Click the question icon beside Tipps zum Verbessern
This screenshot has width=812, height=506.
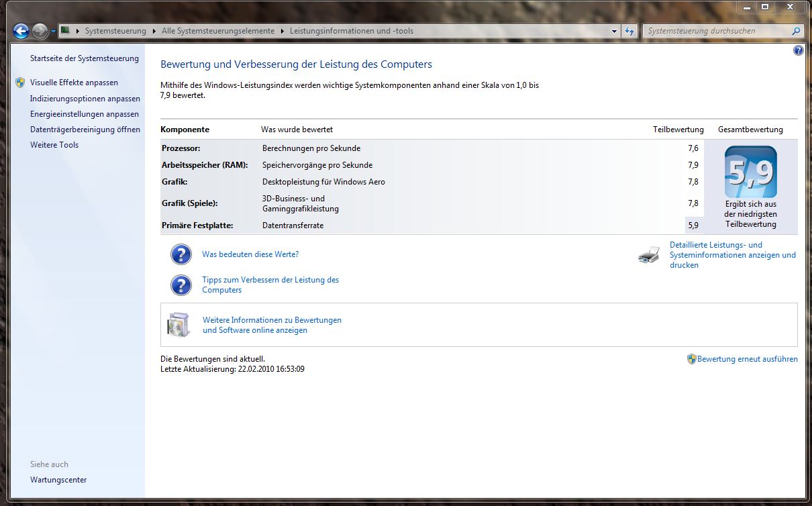pyautogui.click(x=181, y=285)
